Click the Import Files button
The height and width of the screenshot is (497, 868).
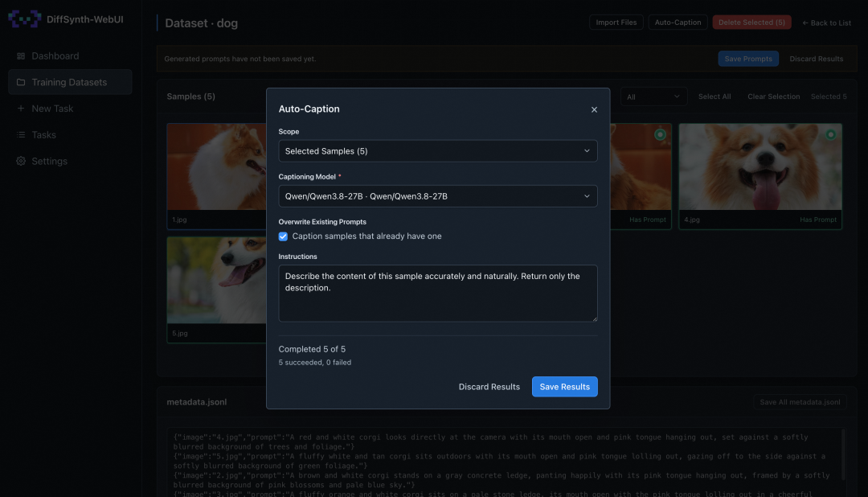(616, 23)
